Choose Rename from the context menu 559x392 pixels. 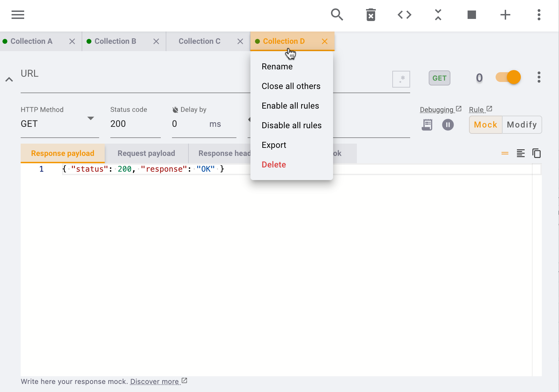[x=277, y=67]
